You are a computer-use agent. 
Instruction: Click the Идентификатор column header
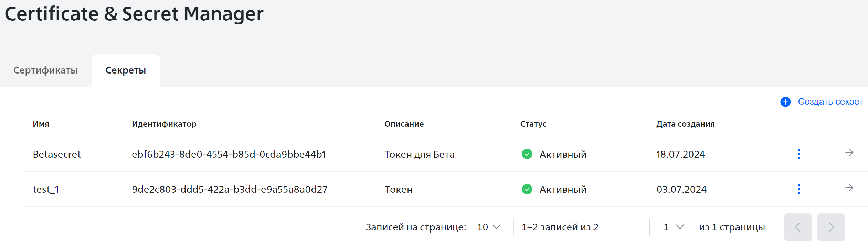pos(164,124)
